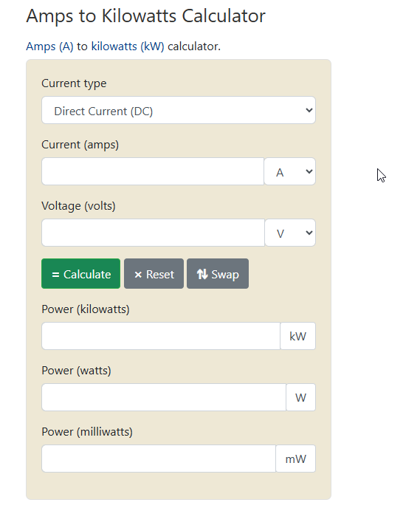Click the Power (milliwatts) result field
Screen dimensions: 420x508
pyautogui.click(x=159, y=459)
